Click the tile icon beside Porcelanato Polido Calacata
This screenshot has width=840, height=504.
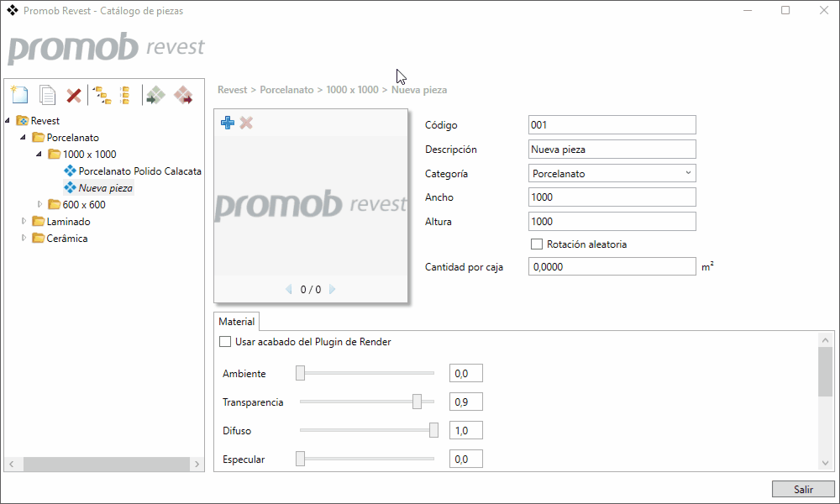(70, 171)
